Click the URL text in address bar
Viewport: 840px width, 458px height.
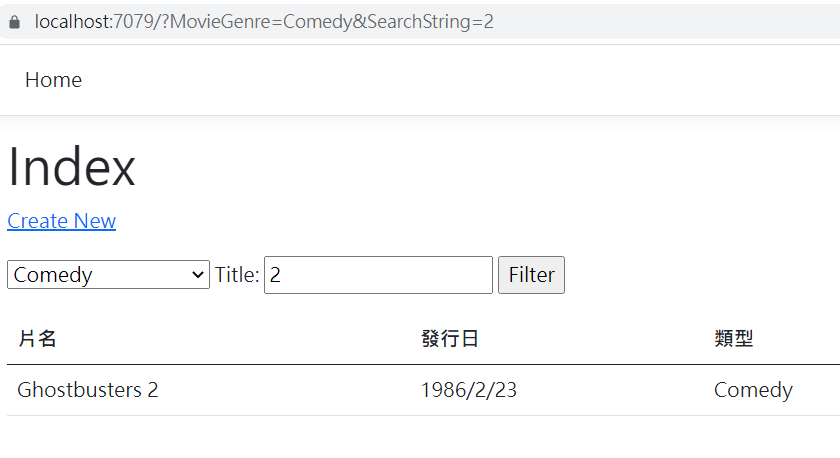pyautogui.click(x=264, y=21)
